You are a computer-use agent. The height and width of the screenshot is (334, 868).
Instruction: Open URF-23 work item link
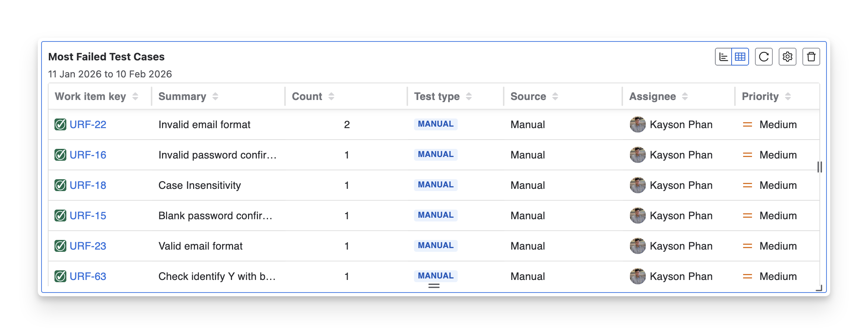pos(88,246)
